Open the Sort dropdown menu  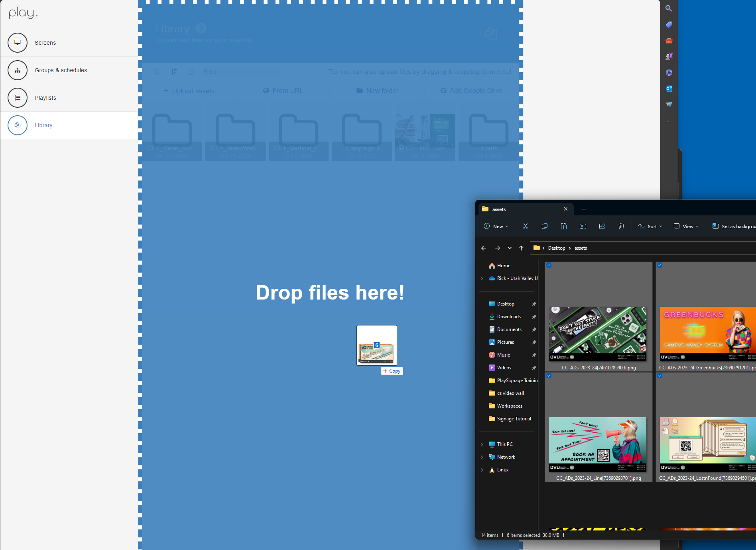(x=650, y=226)
